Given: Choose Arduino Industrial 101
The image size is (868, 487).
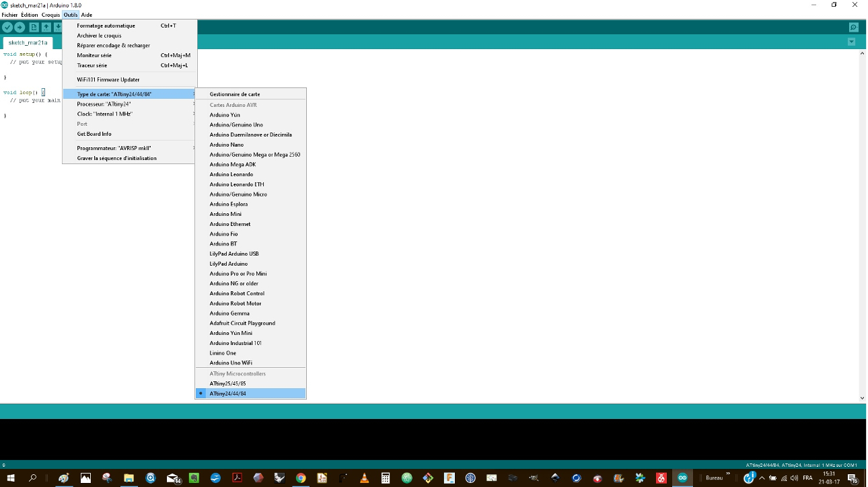Looking at the screenshot, I should click(x=250, y=343).
